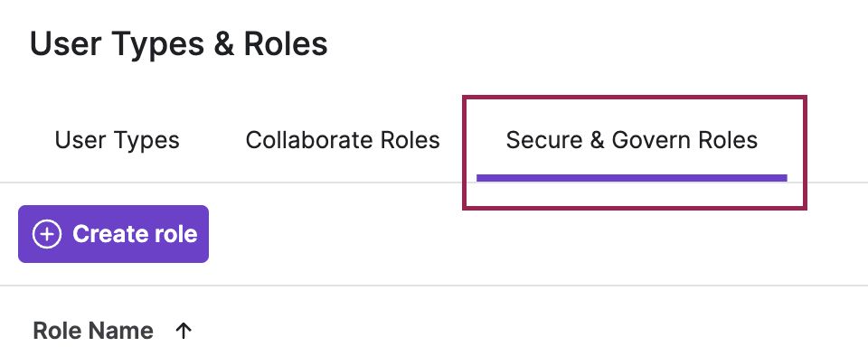Add a new role with the purple button
Image resolution: width=868 pixels, height=356 pixels.
coord(114,234)
